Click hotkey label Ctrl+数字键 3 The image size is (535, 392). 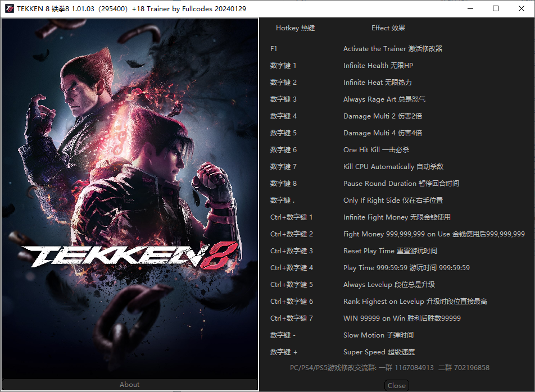pos(291,251)
